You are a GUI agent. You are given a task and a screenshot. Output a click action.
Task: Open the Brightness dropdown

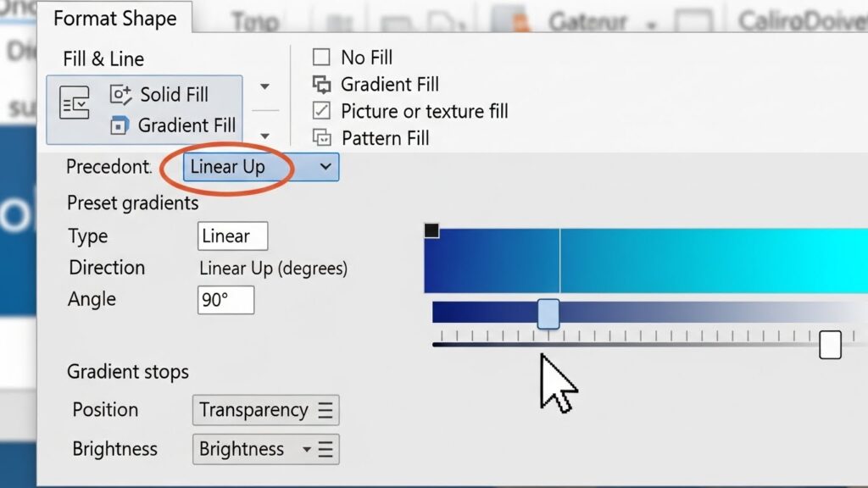click(x=306, y=449)
